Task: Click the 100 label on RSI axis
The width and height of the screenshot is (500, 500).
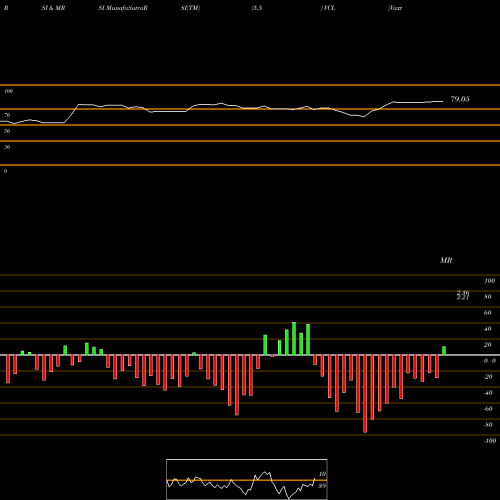Action: pos(9,91)
